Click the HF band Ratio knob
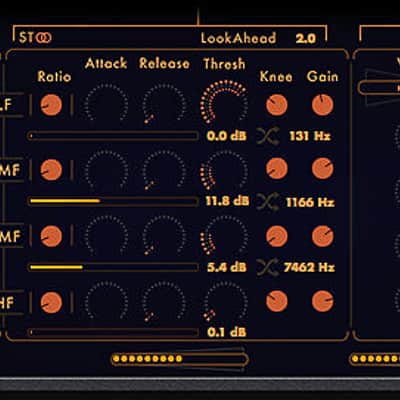Viewport: 400px width, 400px height. 51,303
